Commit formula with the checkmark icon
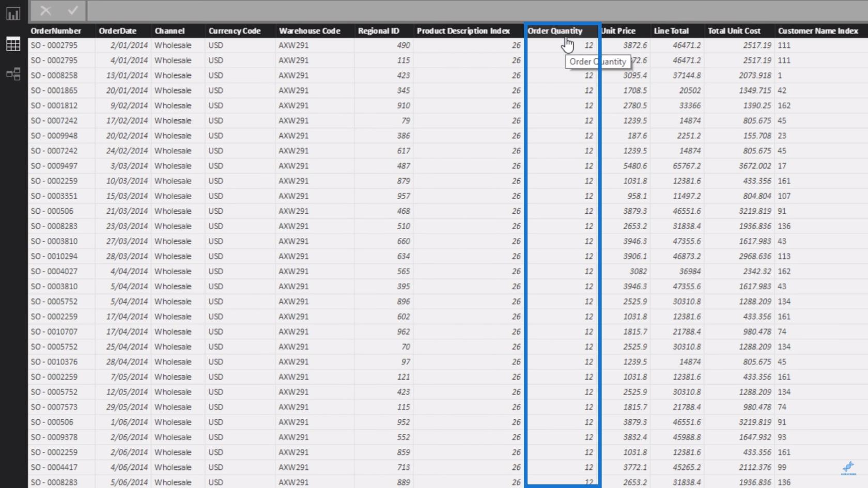 [x=73, y=10]
